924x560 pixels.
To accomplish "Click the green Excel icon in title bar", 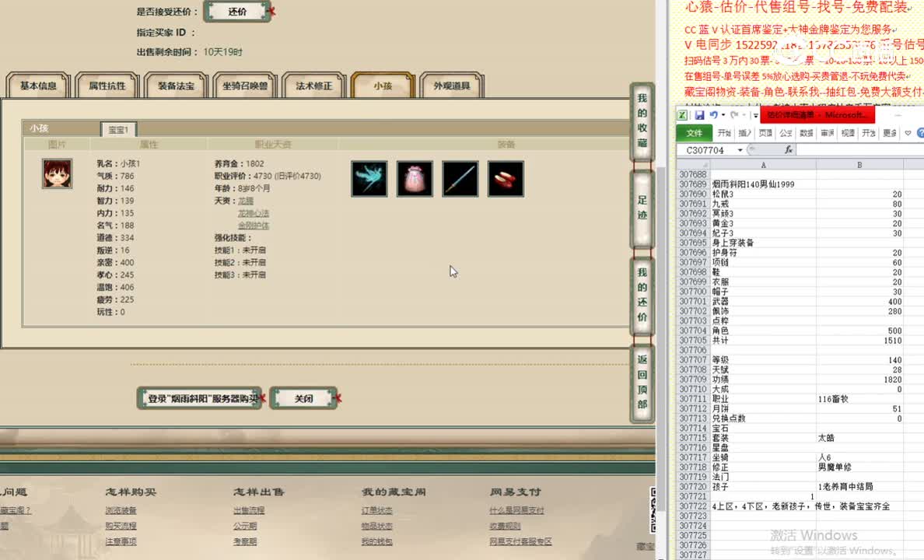I will pos(682,114).
